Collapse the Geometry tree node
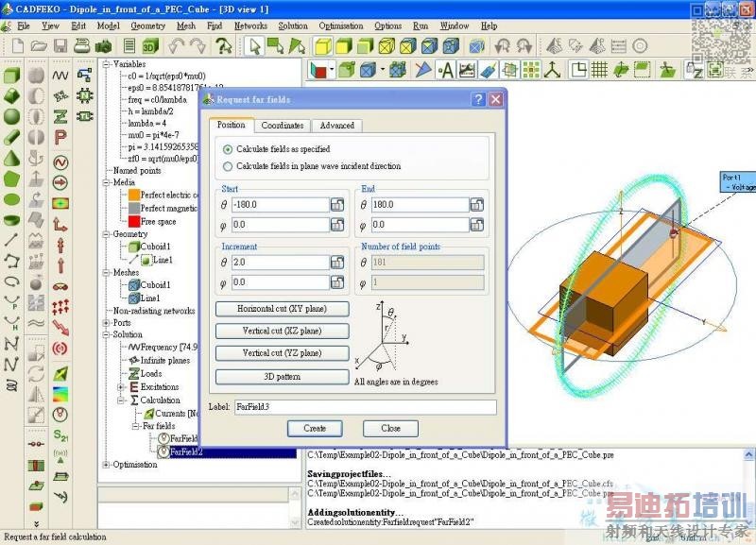Viewport: 756px width, 545px height. coord(106,234)
